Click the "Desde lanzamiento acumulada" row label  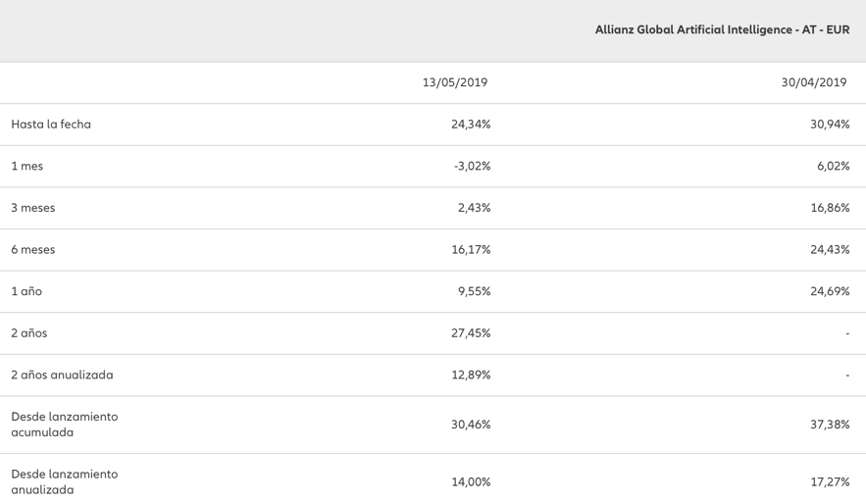point(64,425)
